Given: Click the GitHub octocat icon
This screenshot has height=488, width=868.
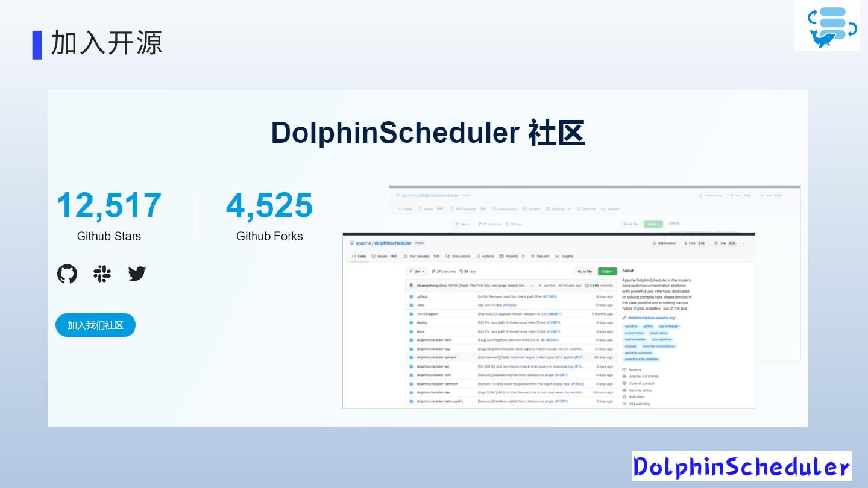Looking at the screenshot, I should [x=67, y=274].
